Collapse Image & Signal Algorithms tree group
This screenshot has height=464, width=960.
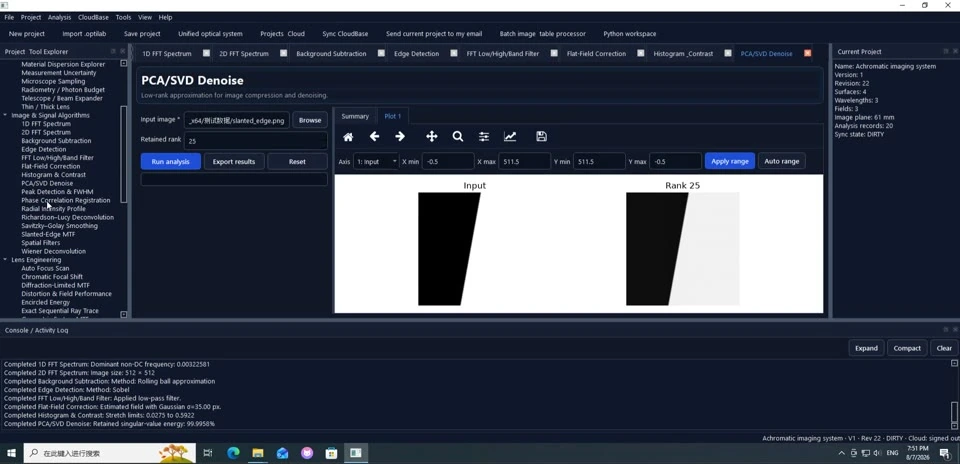(6, 115)
